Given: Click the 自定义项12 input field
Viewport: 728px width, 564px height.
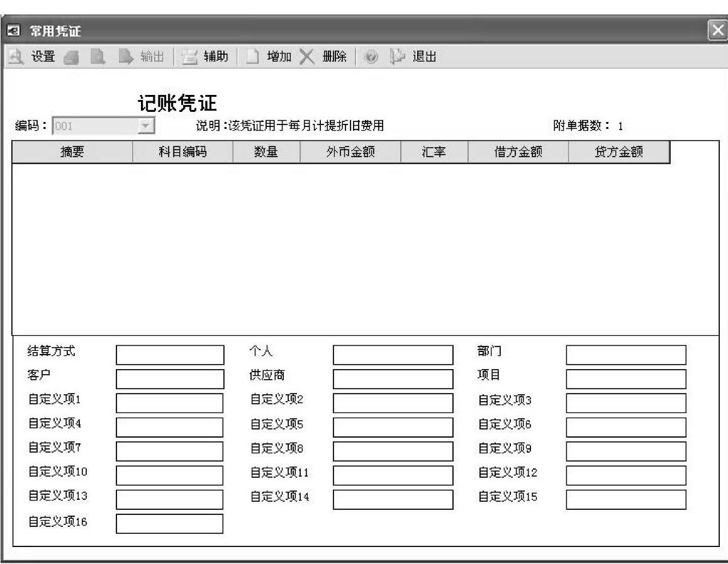Looking at the screenshot, I should coord(626,475).
